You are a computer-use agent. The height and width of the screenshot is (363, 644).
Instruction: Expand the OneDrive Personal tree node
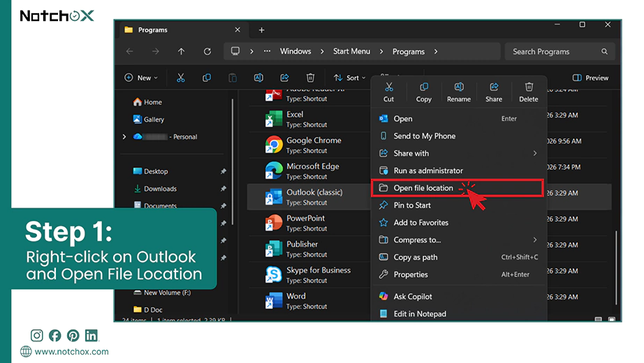[x=124, y=136]
